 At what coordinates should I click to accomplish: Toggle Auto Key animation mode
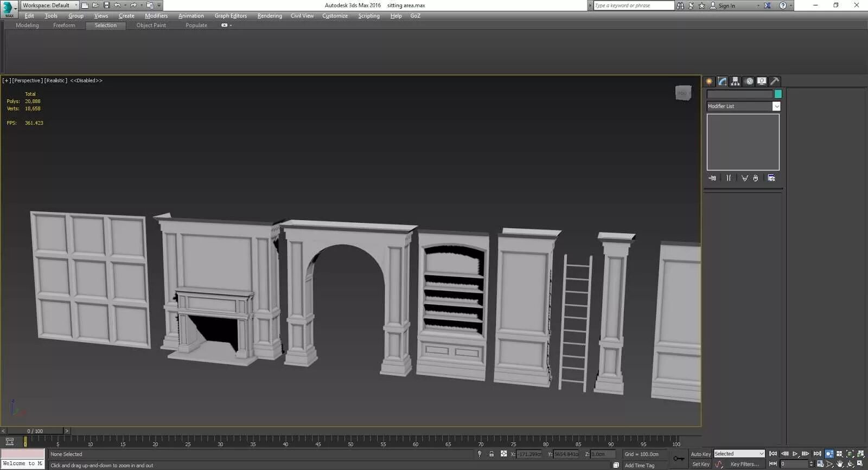(700, 454)
